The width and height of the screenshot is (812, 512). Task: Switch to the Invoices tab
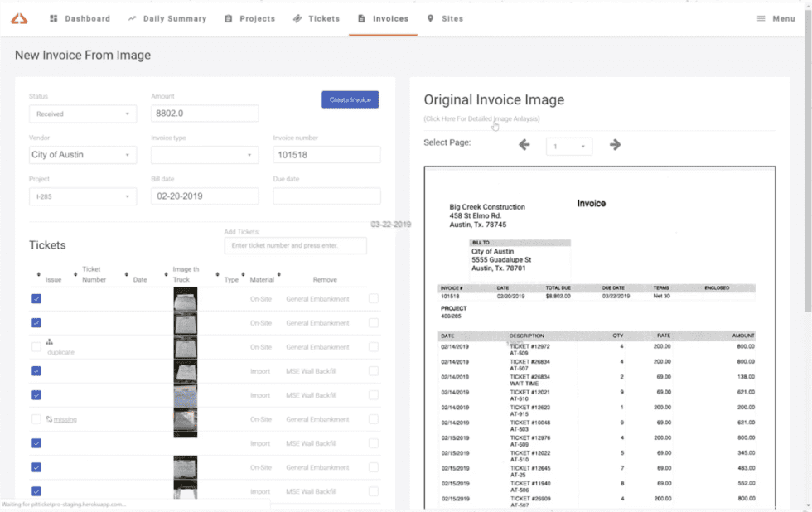tap(383, 18)
